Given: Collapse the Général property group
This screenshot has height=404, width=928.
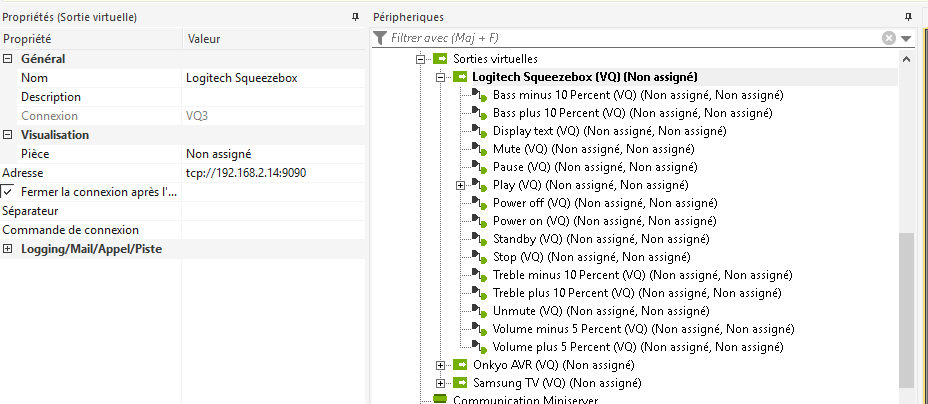Looking at the screenshot, I should point(8,59).
